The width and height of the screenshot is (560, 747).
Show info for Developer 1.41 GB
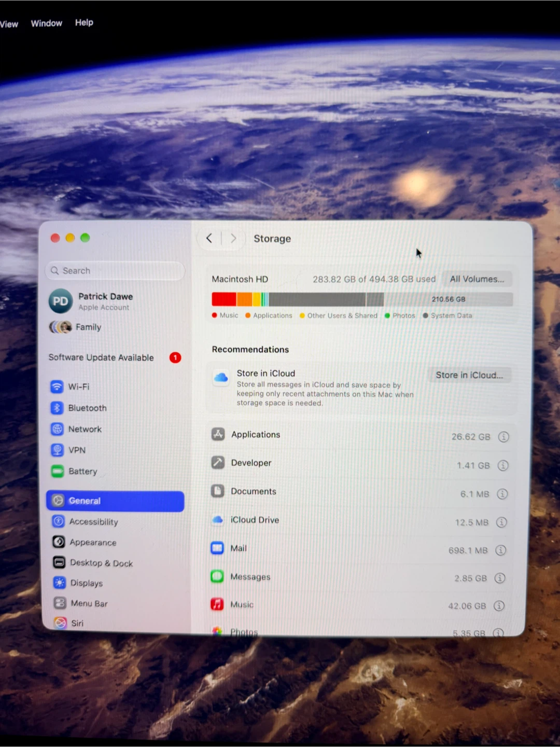pyautogui.click(x=503, y=465)
